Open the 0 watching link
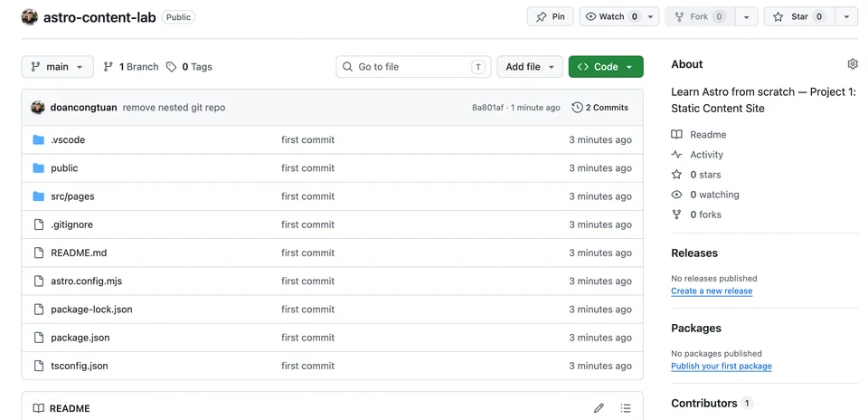This screenshot has width=868, height=420. (x=714, y=195)
